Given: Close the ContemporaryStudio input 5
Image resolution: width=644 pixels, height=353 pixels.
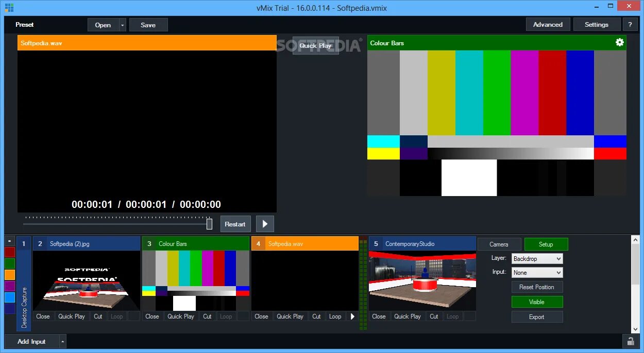Looking at the screenshot, I should coord(379,316).
